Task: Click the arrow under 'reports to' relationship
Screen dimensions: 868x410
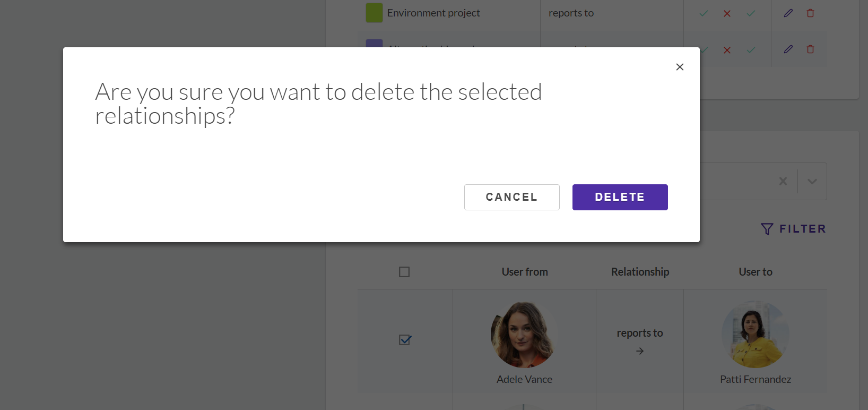Action: (640, 351)
